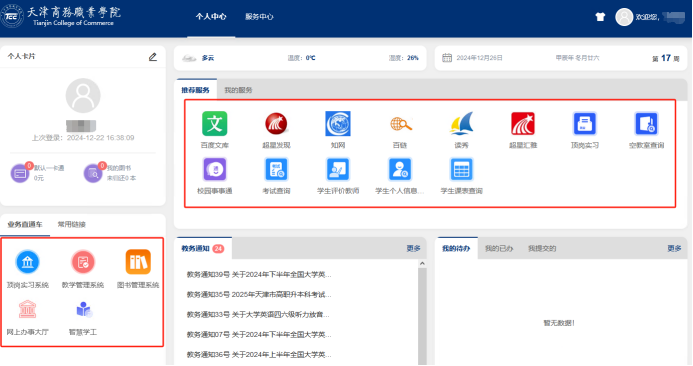Switch to the 我的服务 tab

point(238,90)
